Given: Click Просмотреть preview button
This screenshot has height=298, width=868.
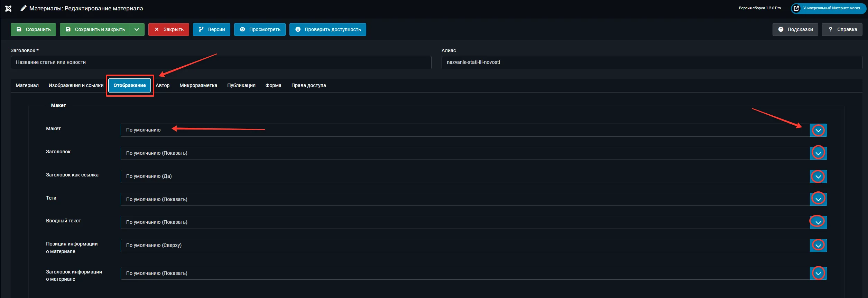Looking at the screenshot, I should point(260,30).
